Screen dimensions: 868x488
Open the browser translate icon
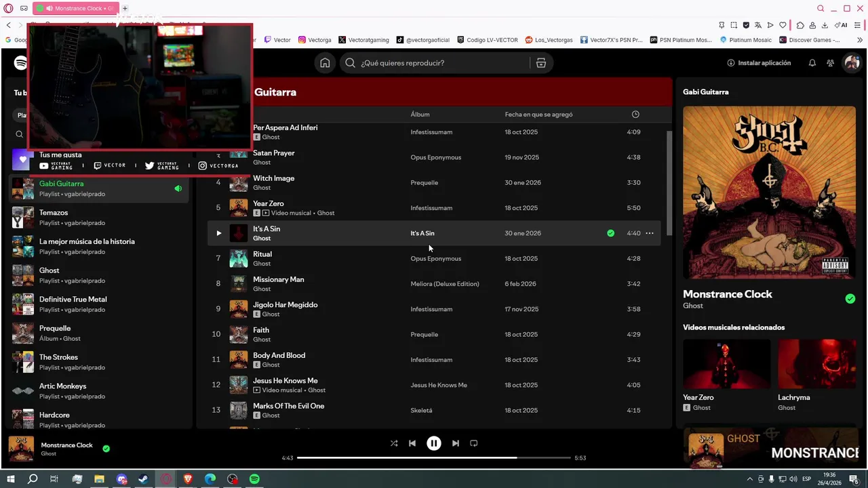click(758, 25)
